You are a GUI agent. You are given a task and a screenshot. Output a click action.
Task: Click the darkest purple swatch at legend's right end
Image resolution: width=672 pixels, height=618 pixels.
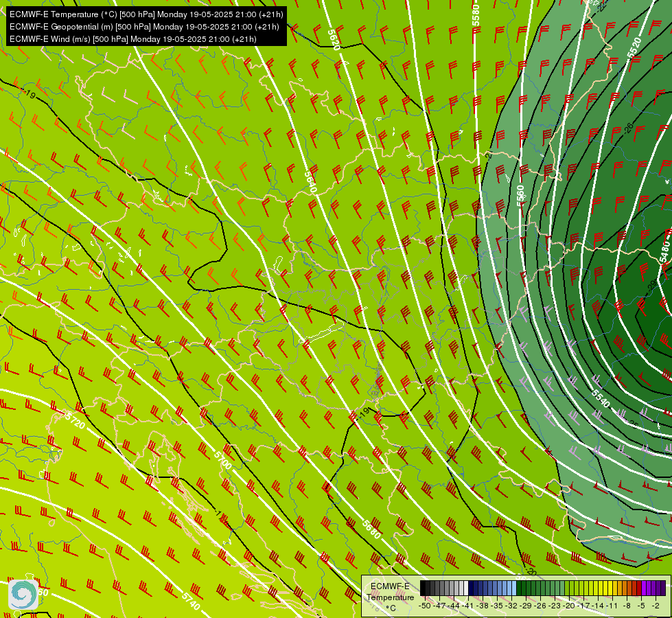click(x=663, y=588)
